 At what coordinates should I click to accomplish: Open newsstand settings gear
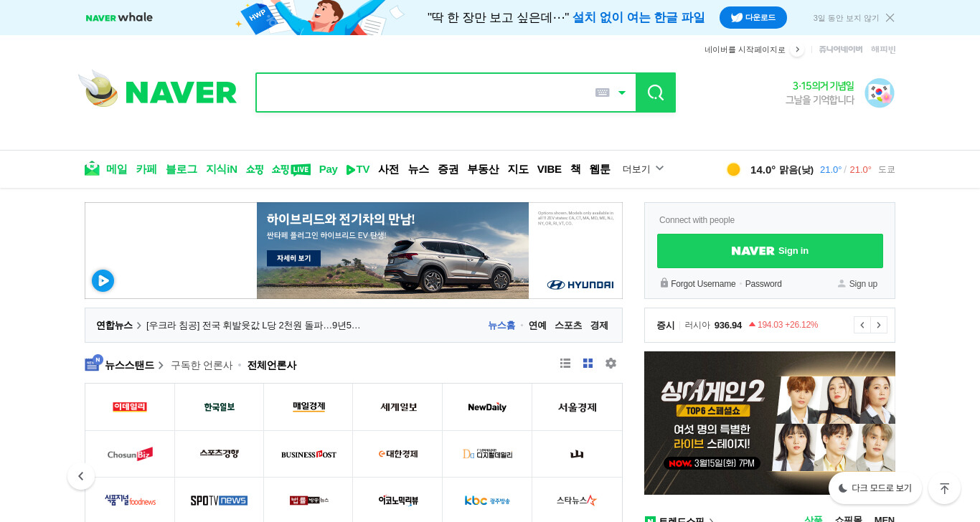[611, 364]
